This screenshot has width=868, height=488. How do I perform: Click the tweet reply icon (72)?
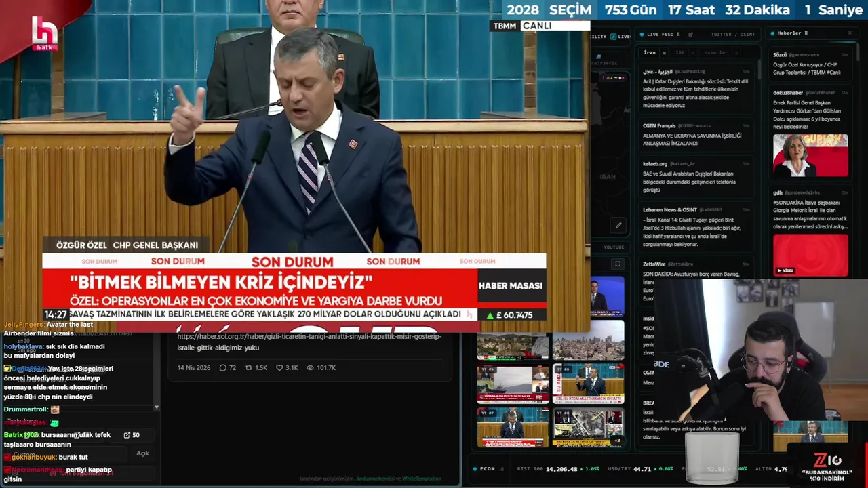(x=223, y=367)
